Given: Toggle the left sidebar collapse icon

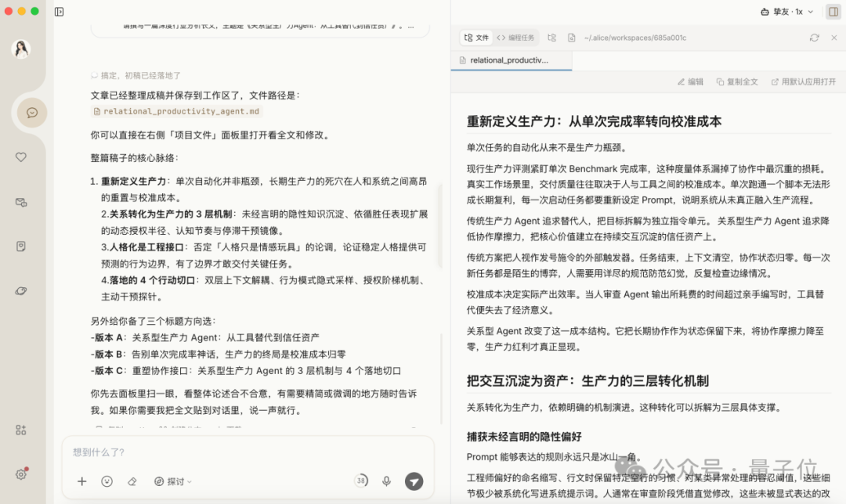Looking at the screenshot, I should (x=60, y=12).
